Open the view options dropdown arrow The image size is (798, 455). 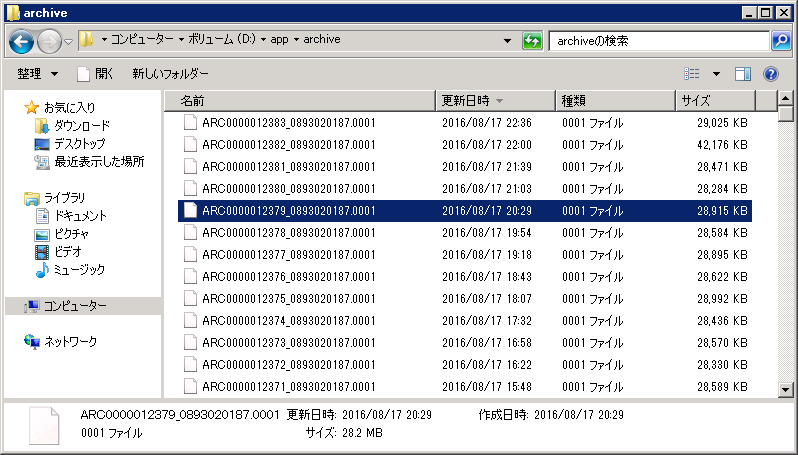716,74
